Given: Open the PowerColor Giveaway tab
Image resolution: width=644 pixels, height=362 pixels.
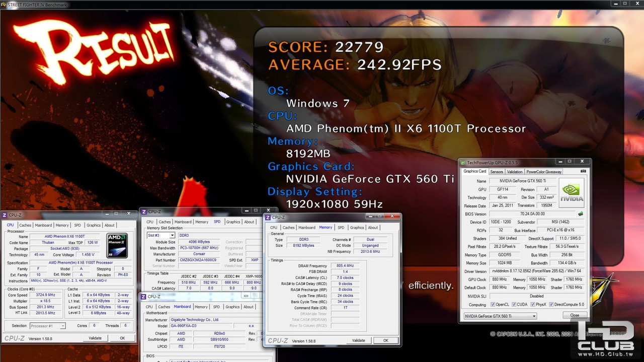Looking at the screenshot, I should [x=544, y=172].
